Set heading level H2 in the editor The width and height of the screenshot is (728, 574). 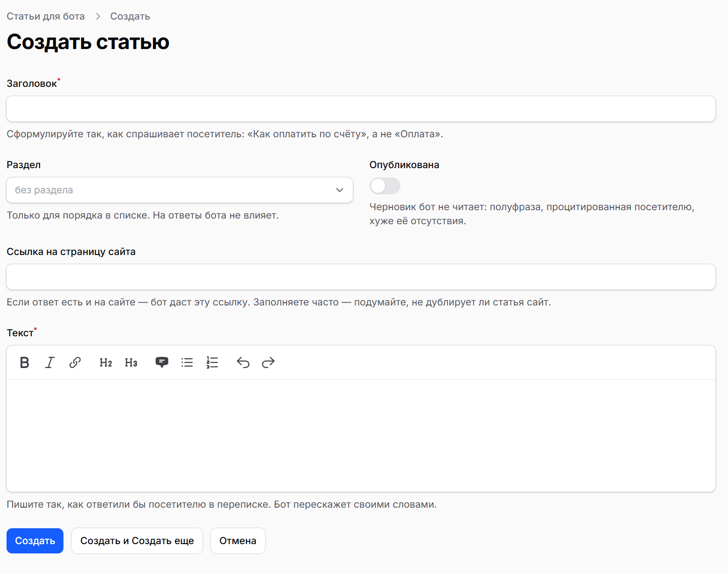(x=106, y=362)
